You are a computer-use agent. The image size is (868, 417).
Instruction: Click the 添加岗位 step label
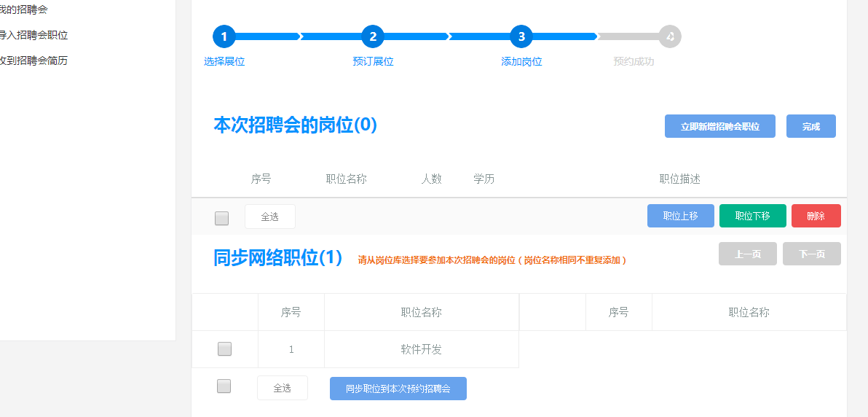521,61
